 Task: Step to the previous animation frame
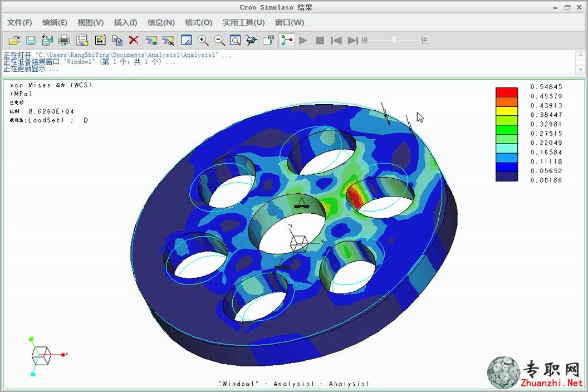tap(336, 40)
